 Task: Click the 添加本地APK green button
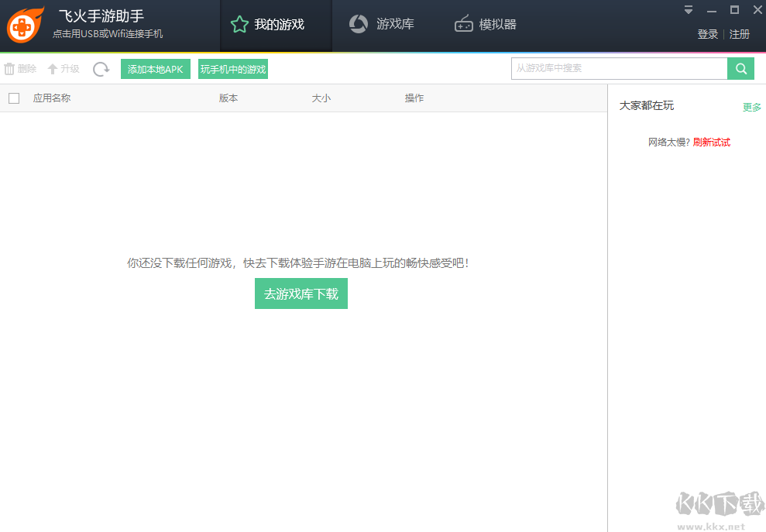(155, 68)
